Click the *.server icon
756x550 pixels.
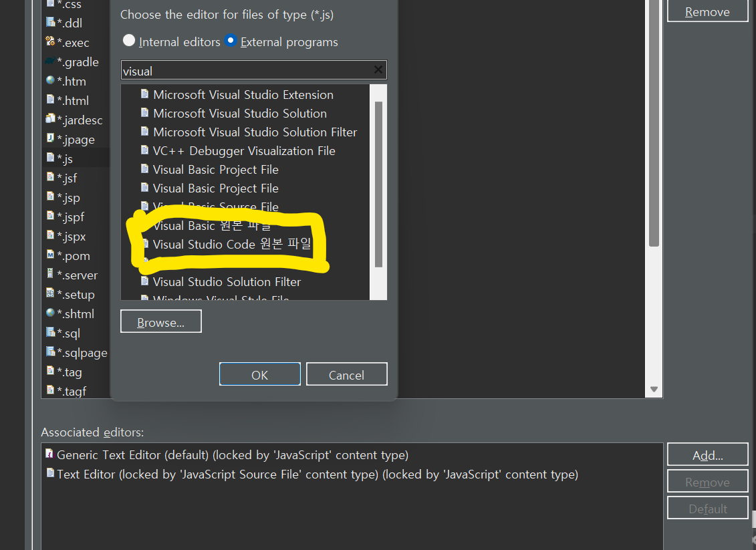50,273
